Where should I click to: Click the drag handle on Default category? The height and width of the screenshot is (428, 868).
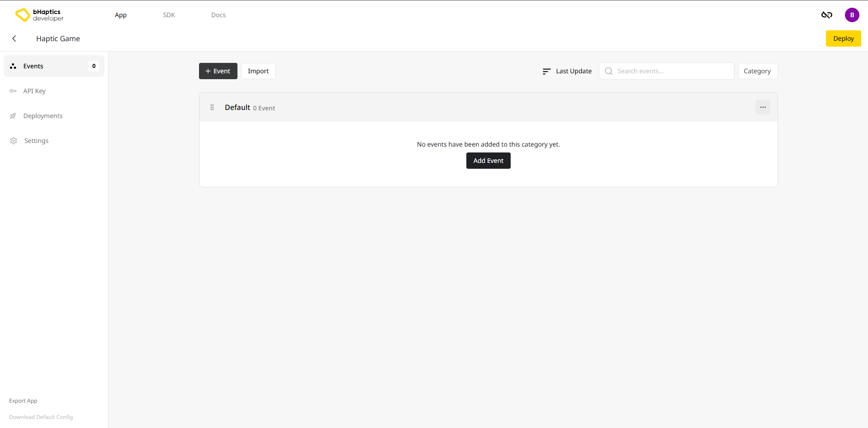[212, 107]
